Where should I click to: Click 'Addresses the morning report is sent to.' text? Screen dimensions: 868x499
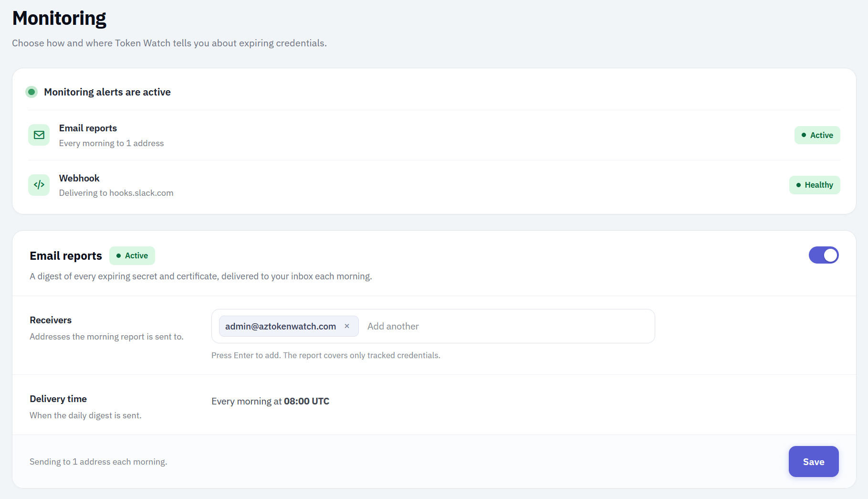coord(106,337)
